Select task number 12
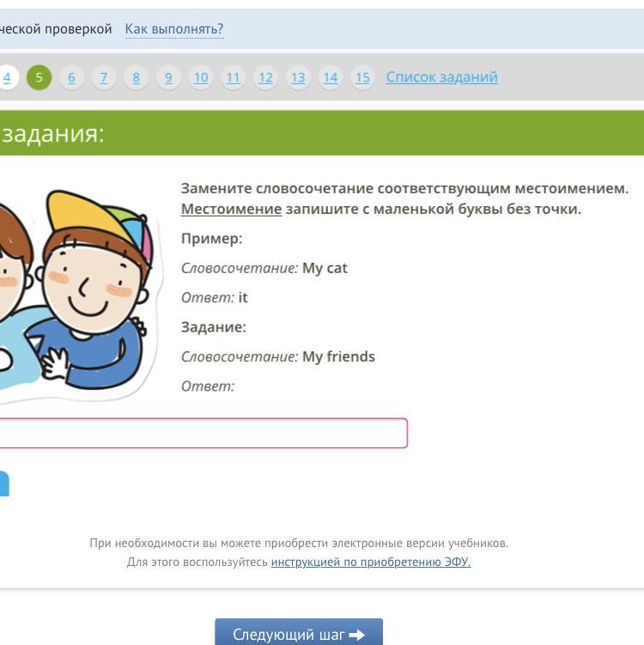Viewport: 644px width, 645px height. click(265, 77)
